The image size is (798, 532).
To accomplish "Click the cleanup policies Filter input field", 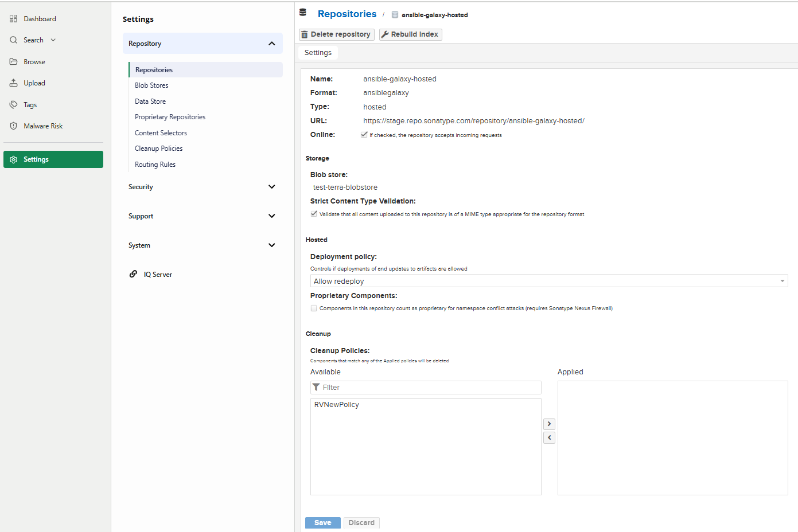I will tap(426, 388).
